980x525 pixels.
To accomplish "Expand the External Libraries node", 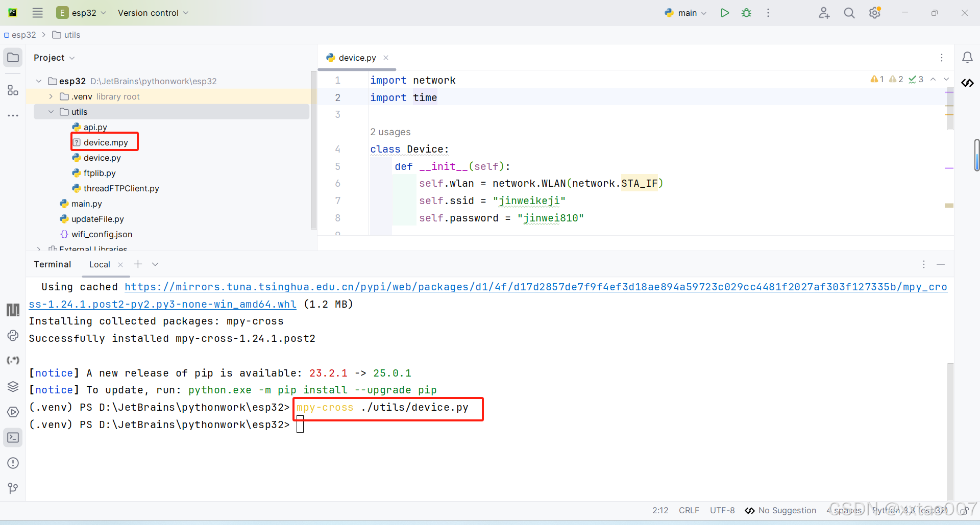I will 38,248.
